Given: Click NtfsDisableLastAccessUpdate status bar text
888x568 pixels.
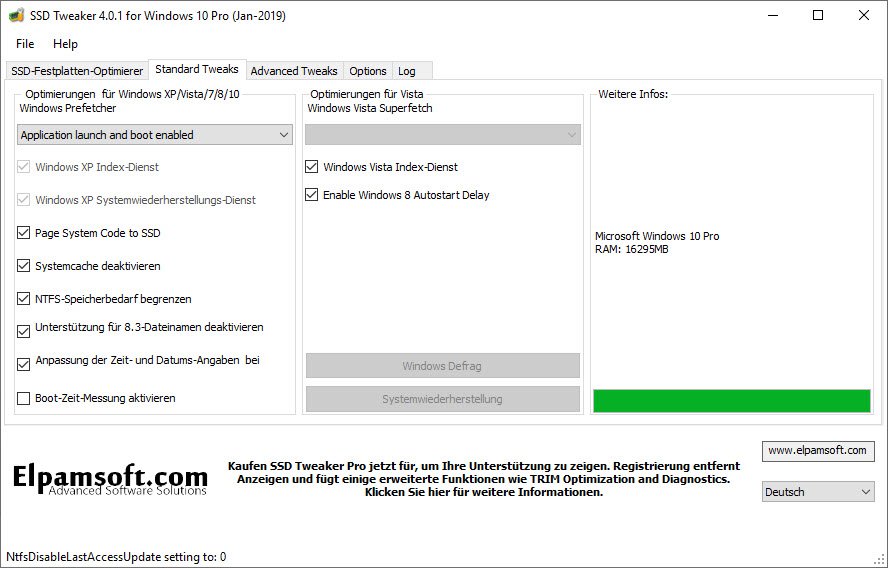Looking at the screenshot, I should (116, 557).
